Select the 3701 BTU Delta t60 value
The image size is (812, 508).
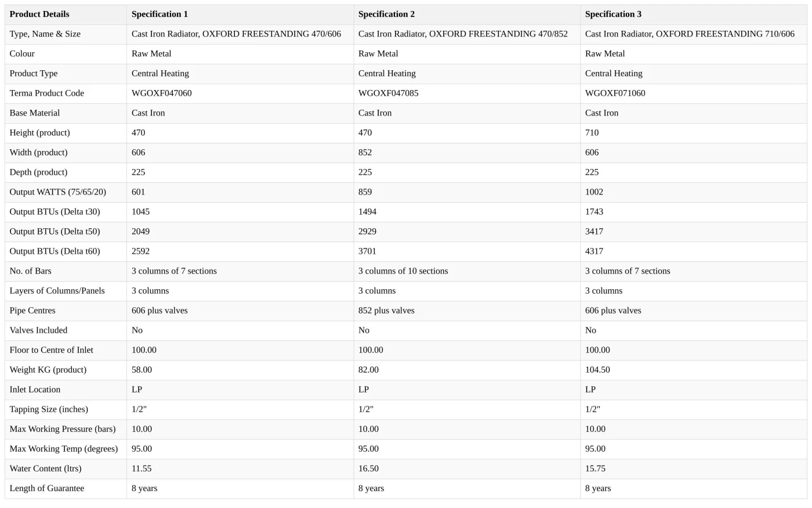(x=368, y=251)
